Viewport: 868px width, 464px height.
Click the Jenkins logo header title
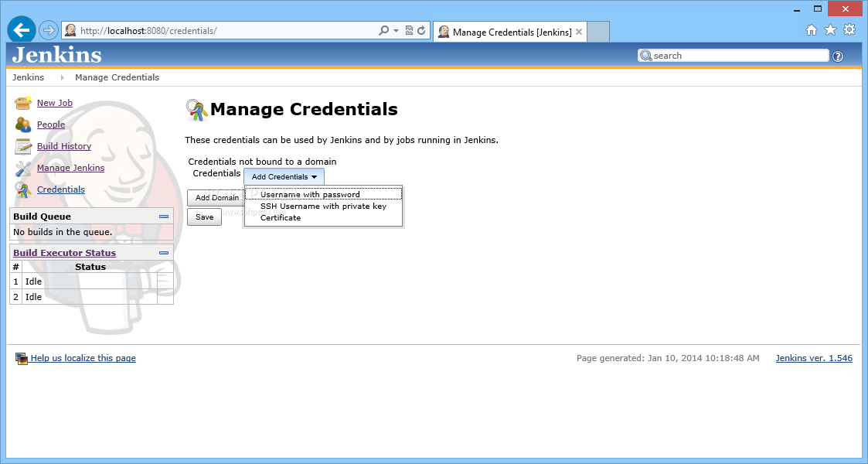point(57,55)
